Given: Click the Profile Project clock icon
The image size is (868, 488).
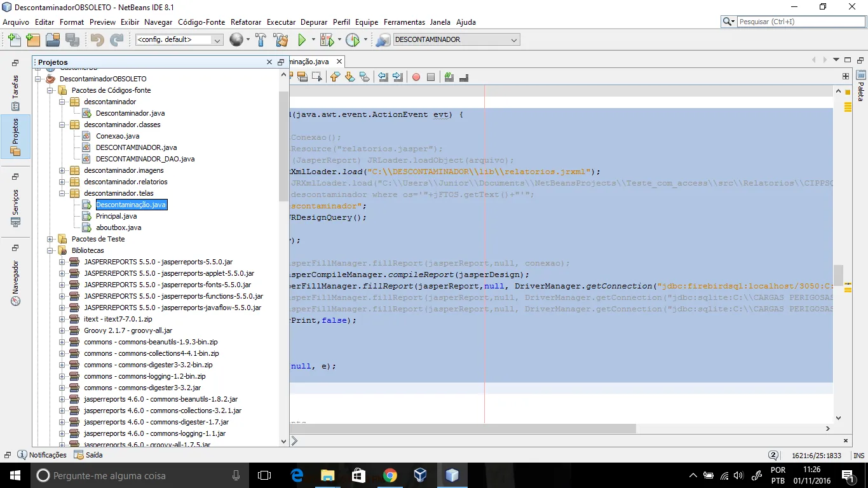Looking at the screenshot, I should [353, 40].
